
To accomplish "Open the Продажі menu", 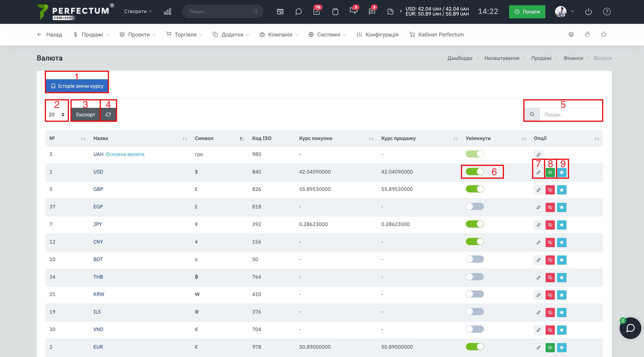I will 91,34.
